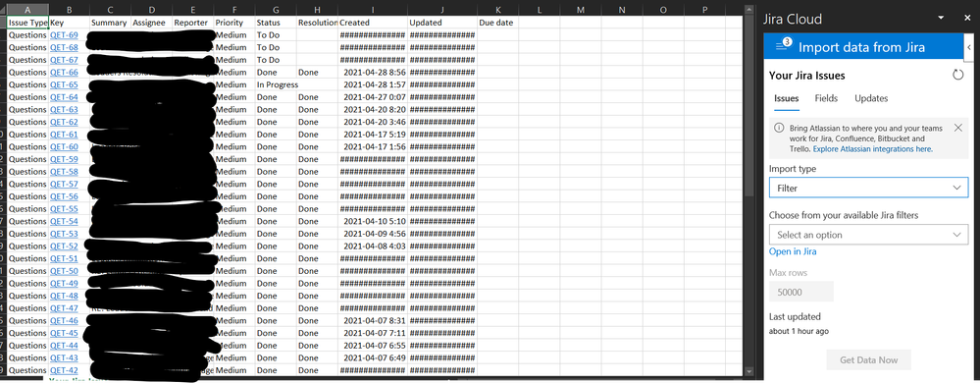Screen dimensions: 980x383
Task: Switch to the Fields tab
Action: point(826,98)
